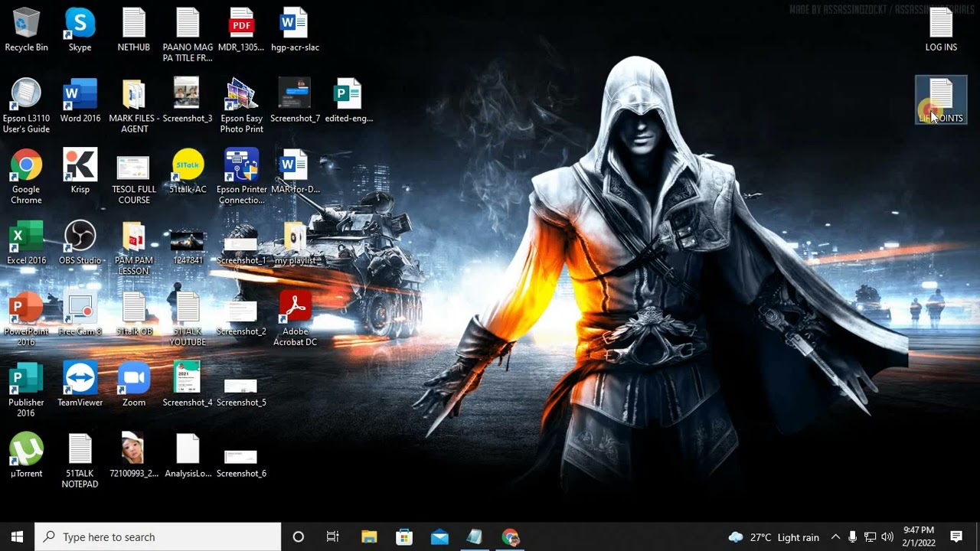Open the volume control tray icon
The width and height of the screenshot is (980, 551).
coord(887,537)
